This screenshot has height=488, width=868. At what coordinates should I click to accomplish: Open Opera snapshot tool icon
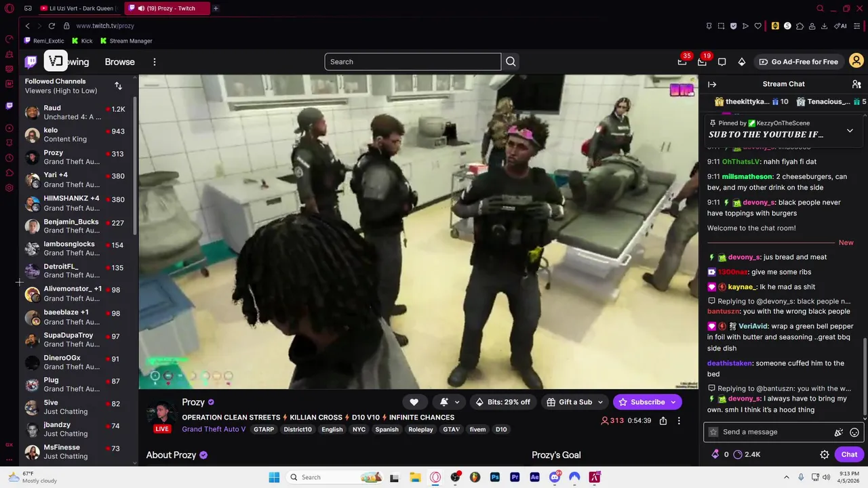tap(721, 26)
